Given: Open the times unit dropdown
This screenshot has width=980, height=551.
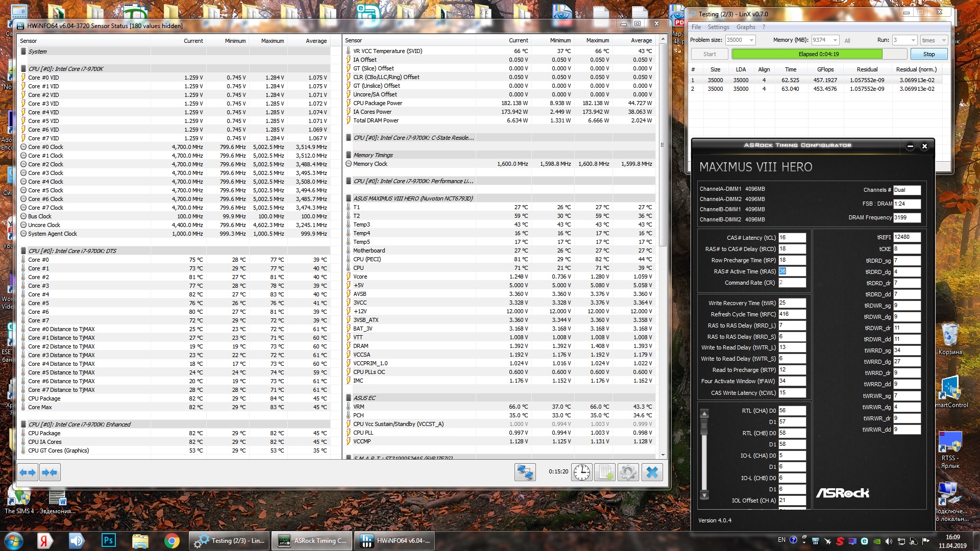Looking at the screenshot, I should coord(943,40).
